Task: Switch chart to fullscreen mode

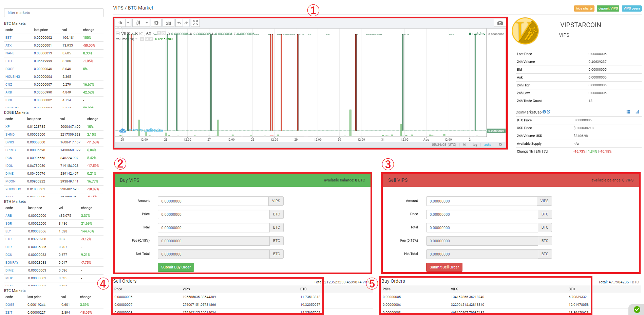Action: point(195,23)
